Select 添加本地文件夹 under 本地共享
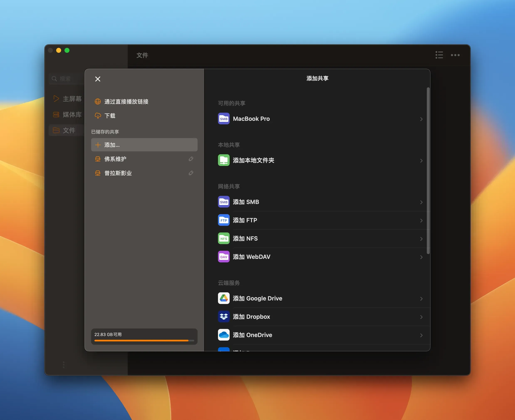This screenshot has width=515, height=420. coord(253,160)
